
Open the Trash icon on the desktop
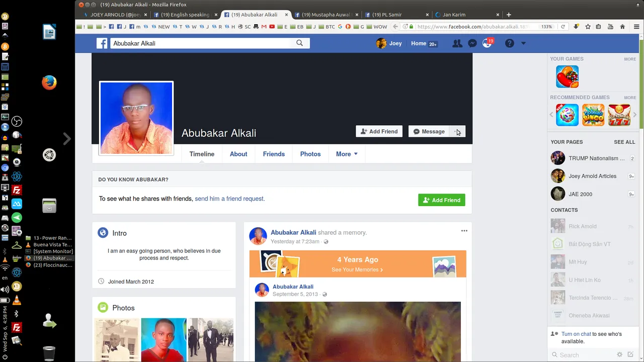[x=49, y=353]
